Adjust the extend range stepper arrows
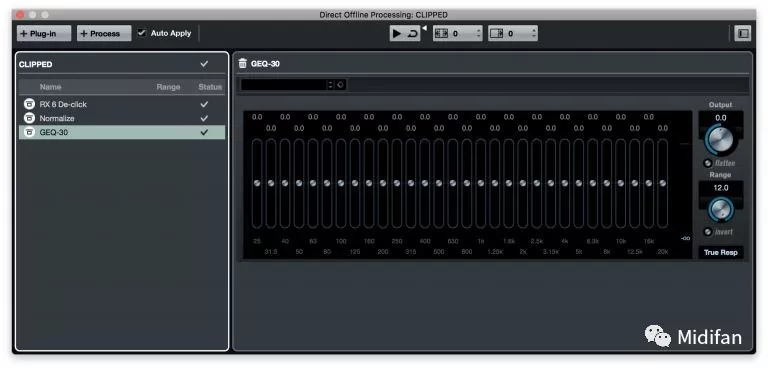The height and width of the screenshot is (369, 768). click(479, 33)
